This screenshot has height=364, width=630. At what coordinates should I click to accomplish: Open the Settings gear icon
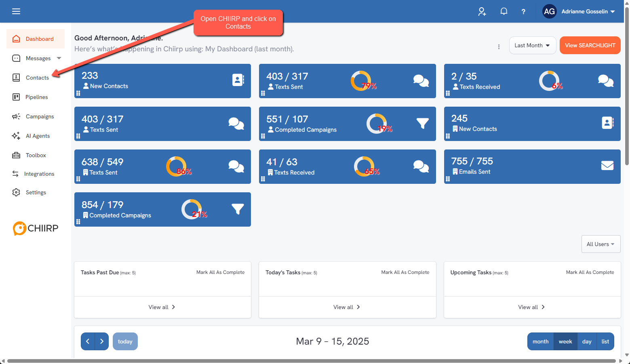tap(16, 192)
